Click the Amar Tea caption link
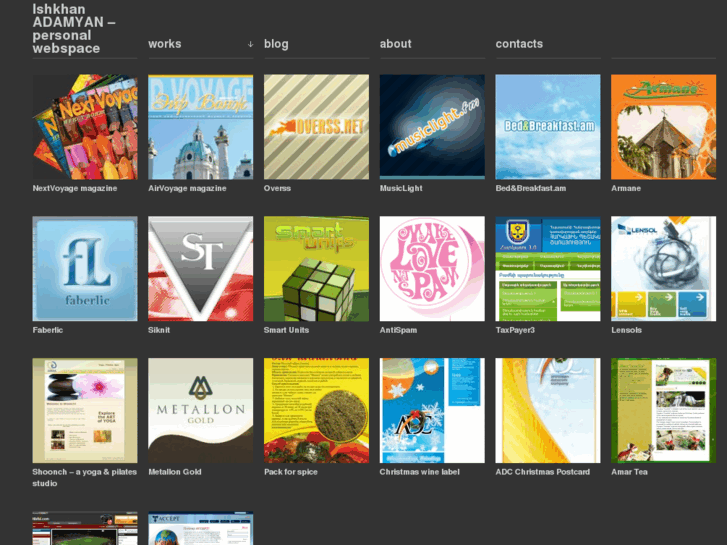The height and width of the screenshot is (545, 727). (629, 472)
